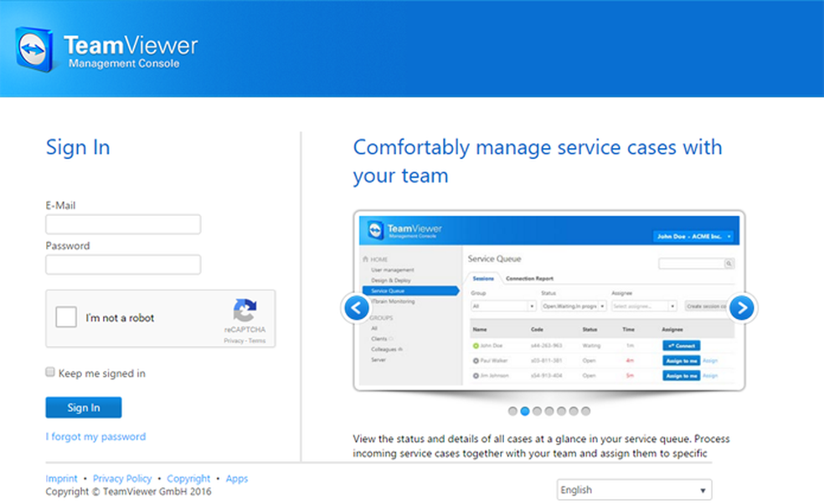Image resolution: width=824 pixels, height=504 pixels.
Task: Advance the carousel with the right arrow
Action: tap(742, 308)
